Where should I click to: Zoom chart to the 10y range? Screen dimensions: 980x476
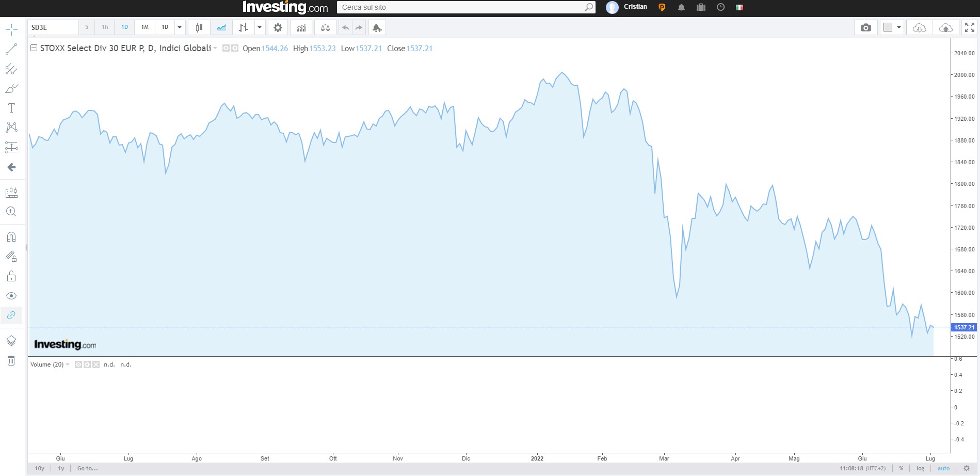pyautogui.click(x=40, y=468)
